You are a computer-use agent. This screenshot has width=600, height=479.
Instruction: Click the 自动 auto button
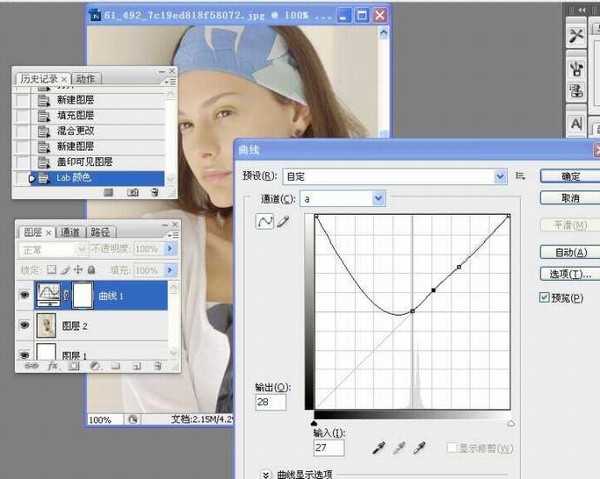570,252
